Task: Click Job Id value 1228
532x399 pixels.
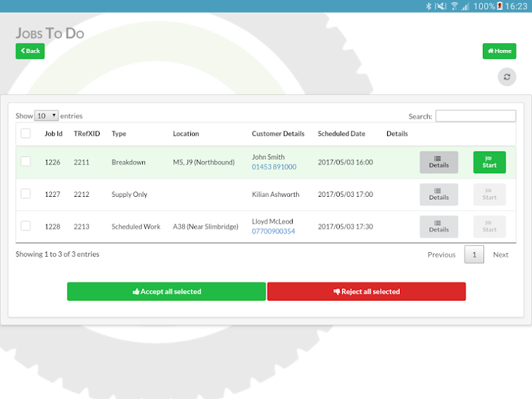Action: coord(53,226)
